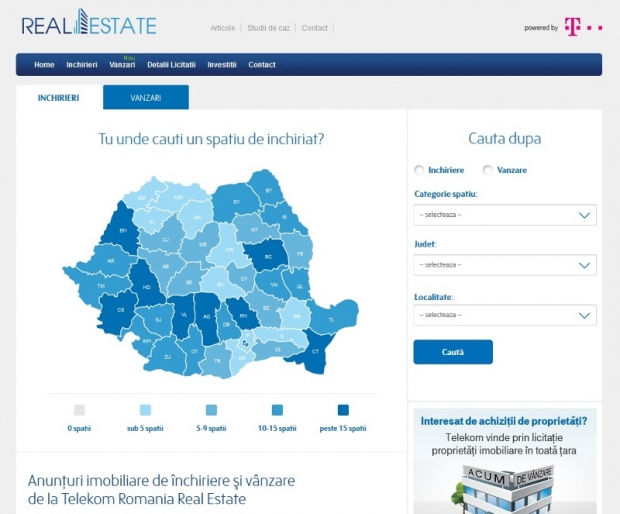
Task: Switch to the INCHIRIERI tab
Action: pyautogui.click(x=59, y=98)
